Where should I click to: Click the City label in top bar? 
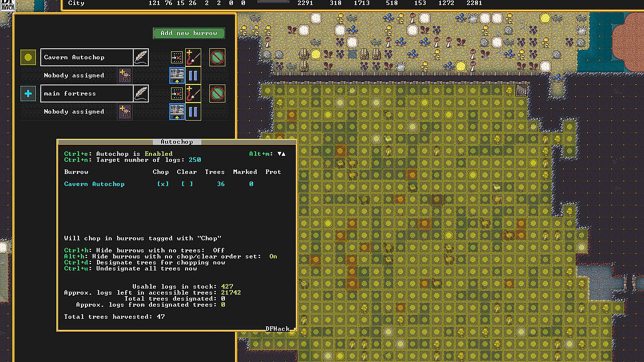76,3
